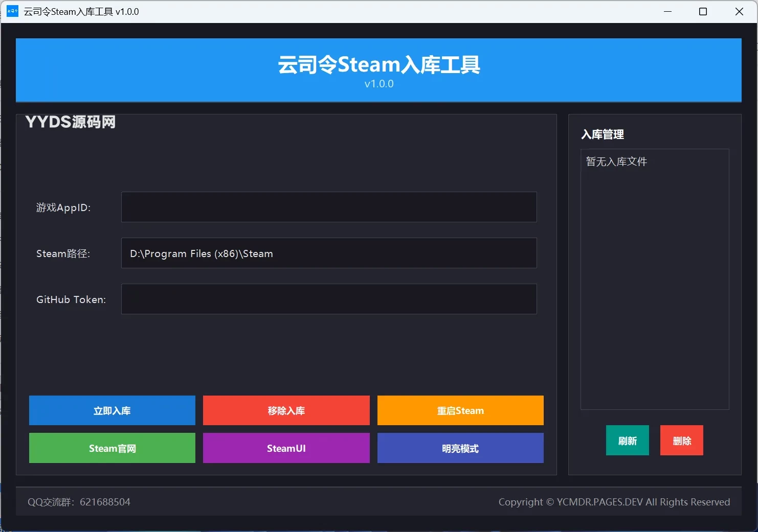Click the 删除 delete button
This screenshot has height=532, width=758.
tap(681, 440)
